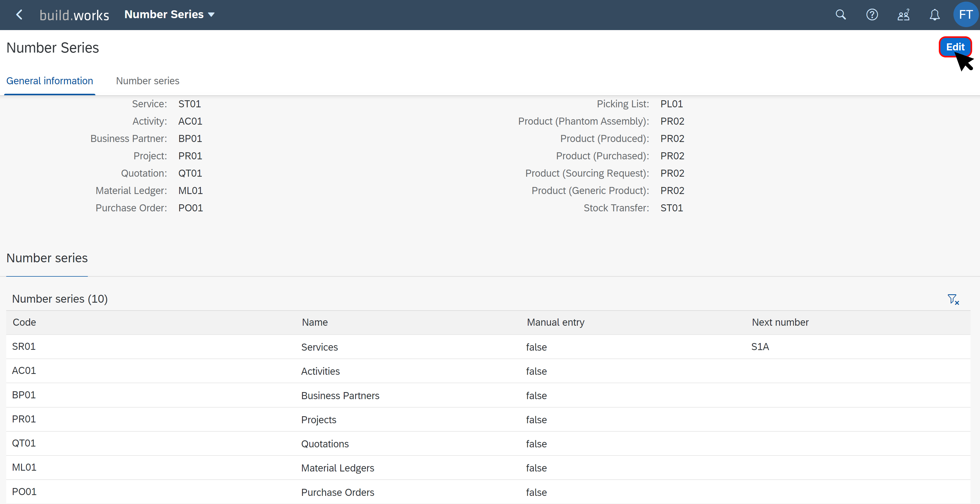
Task: Select the General information tab
Action: click(x=49, y=81)
